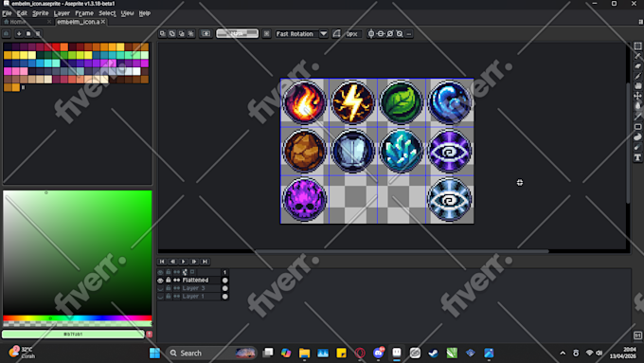
Task: Click the tolerance slider in the toolbar
Action: pos(238,34)
